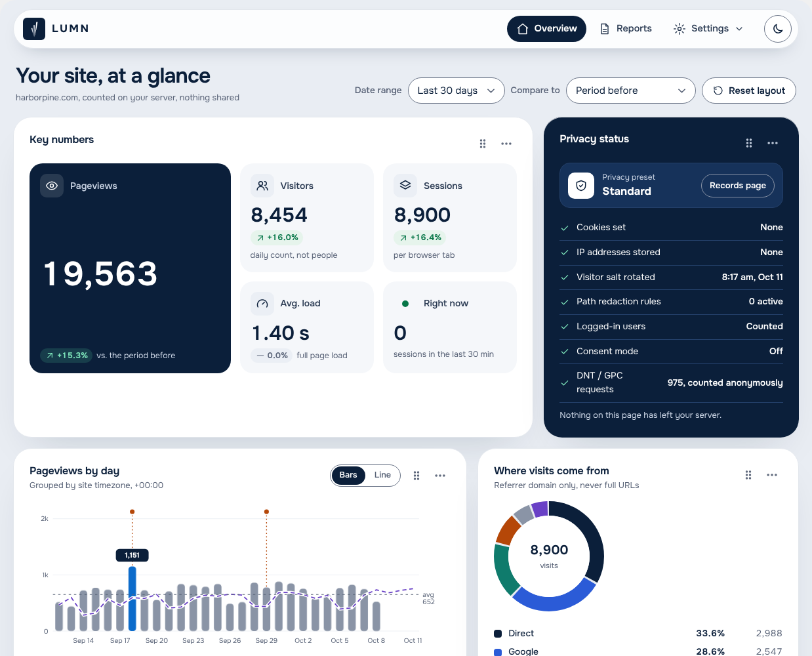
Task: Click the Visitors people icon
Action: pyautogui.click(x=262, y=186)
